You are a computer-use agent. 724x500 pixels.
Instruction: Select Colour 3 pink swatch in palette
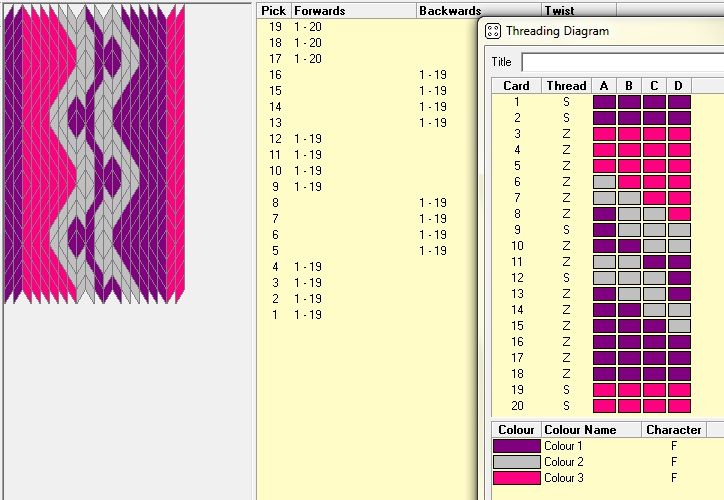pos(517,478)
